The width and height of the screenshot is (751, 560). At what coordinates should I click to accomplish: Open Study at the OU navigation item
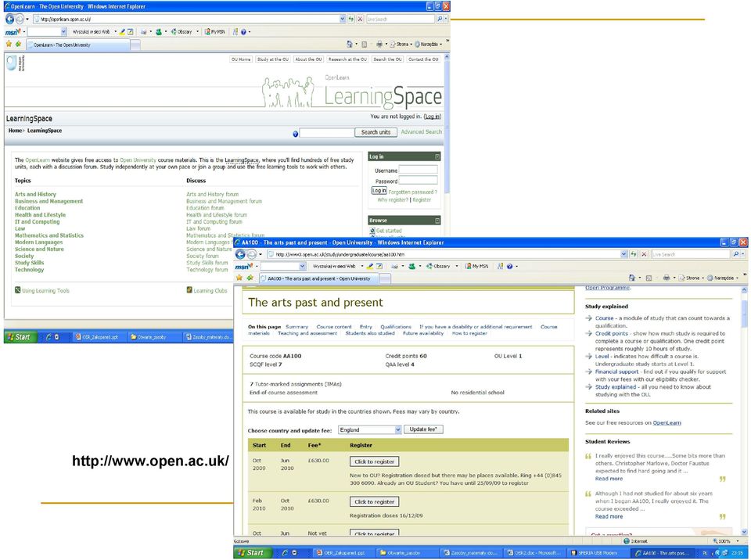point(273,59)
